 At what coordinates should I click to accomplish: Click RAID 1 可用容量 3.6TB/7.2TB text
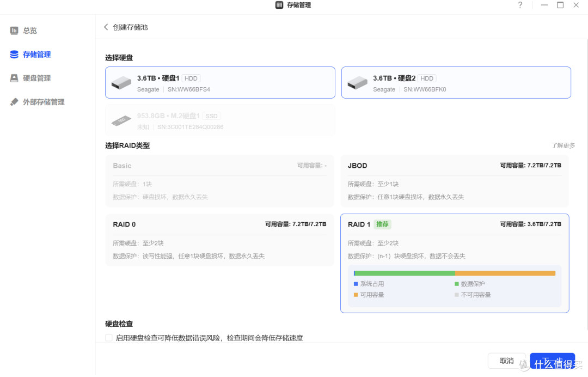(x=531, y=224)
